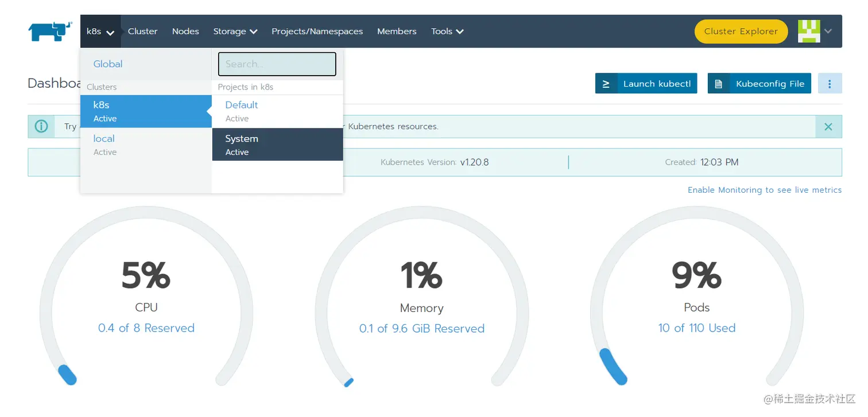
Task: Open the Kubeconfig File
Action: (x=759, y=84)
